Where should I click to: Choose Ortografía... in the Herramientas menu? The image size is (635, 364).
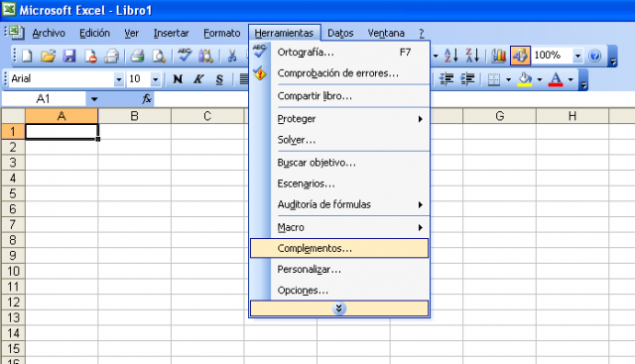click(x=339, y=53)
